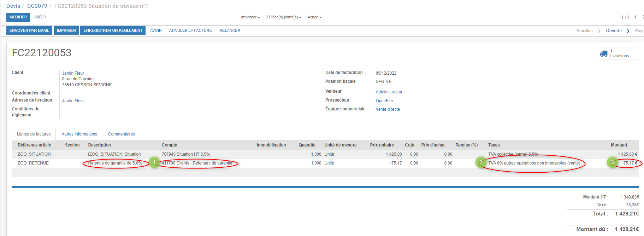The width and height of the screenshot is (644, 236).
Task: Open CC0079 breadcrumb link
Action: click(x=37, y=6)
